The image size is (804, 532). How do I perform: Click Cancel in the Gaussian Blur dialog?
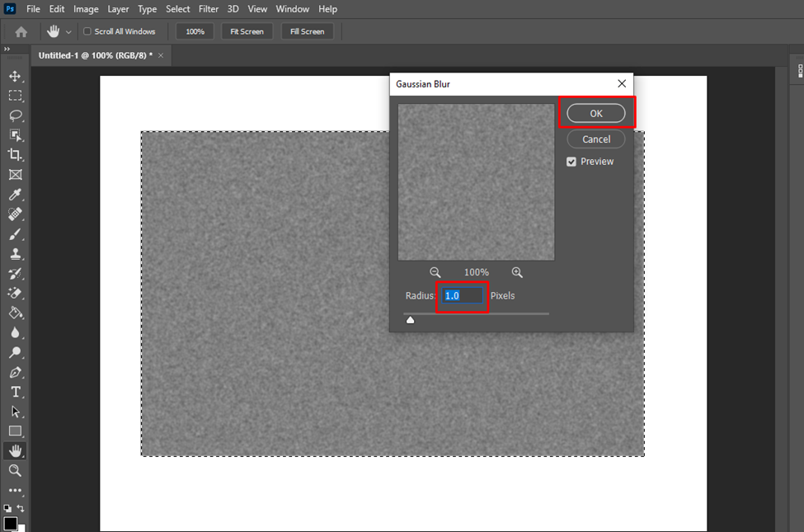(596, 139)
